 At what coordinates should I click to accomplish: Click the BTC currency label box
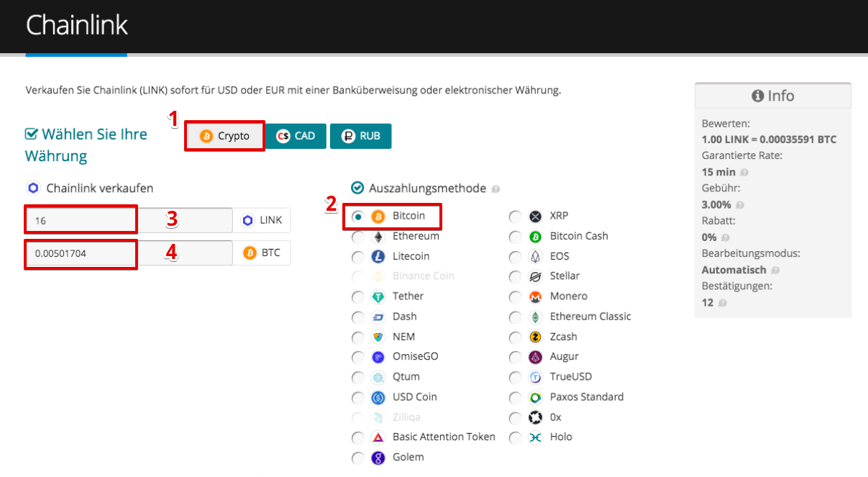click(x=262, y=253)
